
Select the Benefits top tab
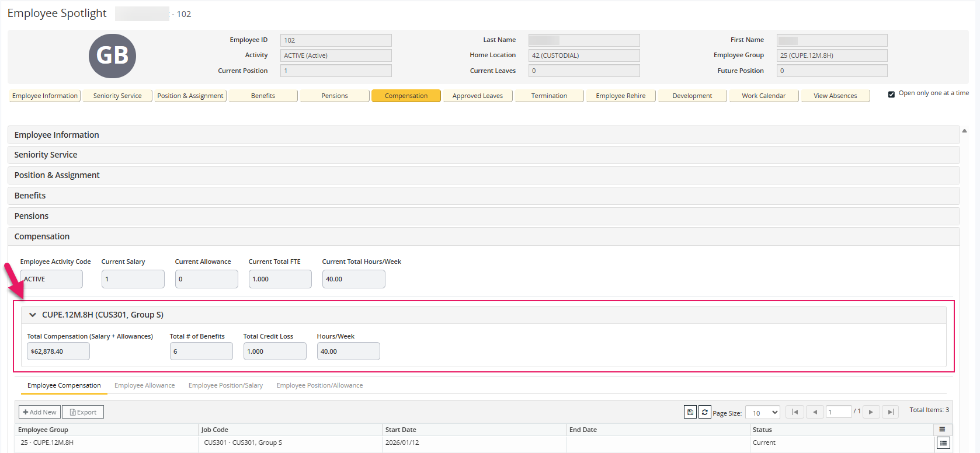pos(263,96)
